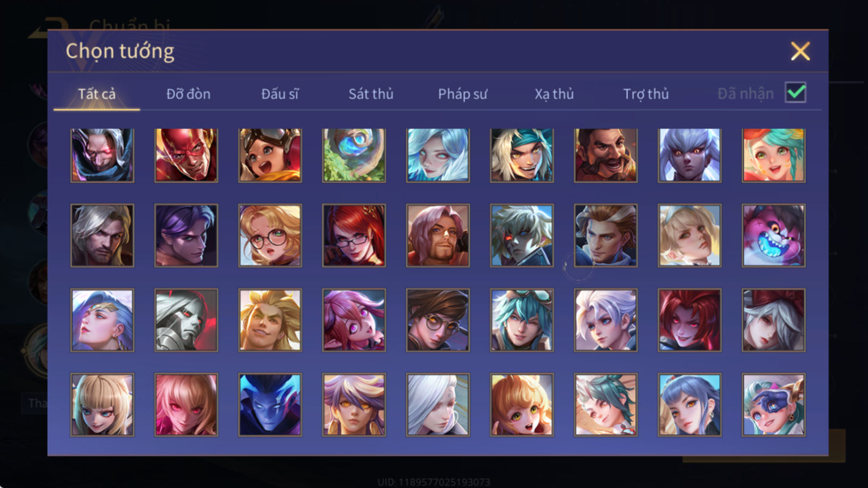868x488 pixels.
Task: Select The Flash red-masked hero portrait
Action: pos(186,155)
